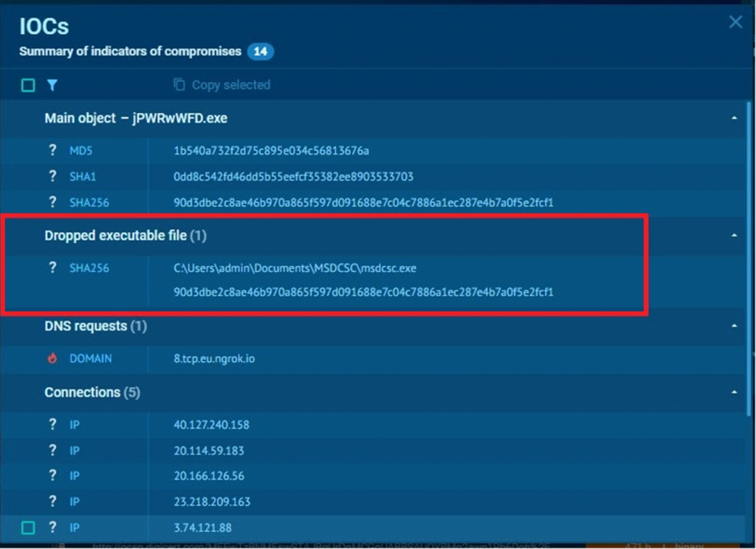This screenshot has width=756, height=549.
Task: Click the question mark beside IP 40.127.240.158
Action: [x=52, y=425]
